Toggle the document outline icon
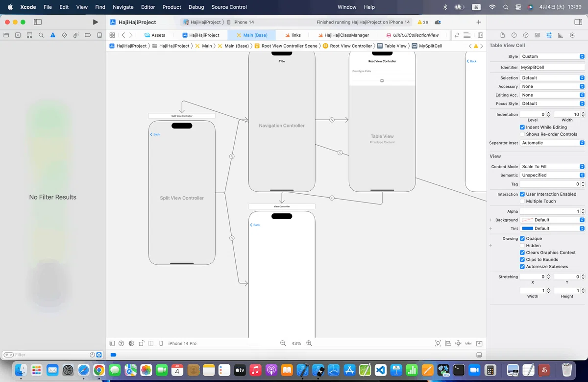The image size is (588, 382). [112, 343]
